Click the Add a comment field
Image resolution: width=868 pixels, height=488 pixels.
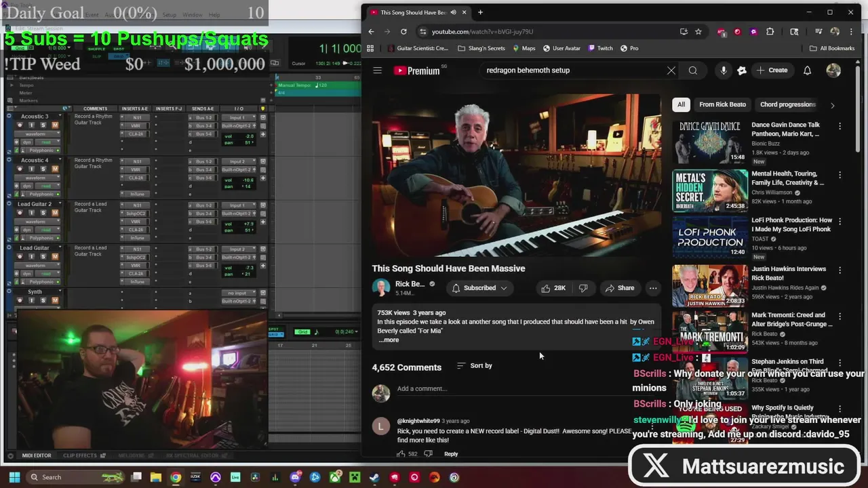(x=515, y=389)
